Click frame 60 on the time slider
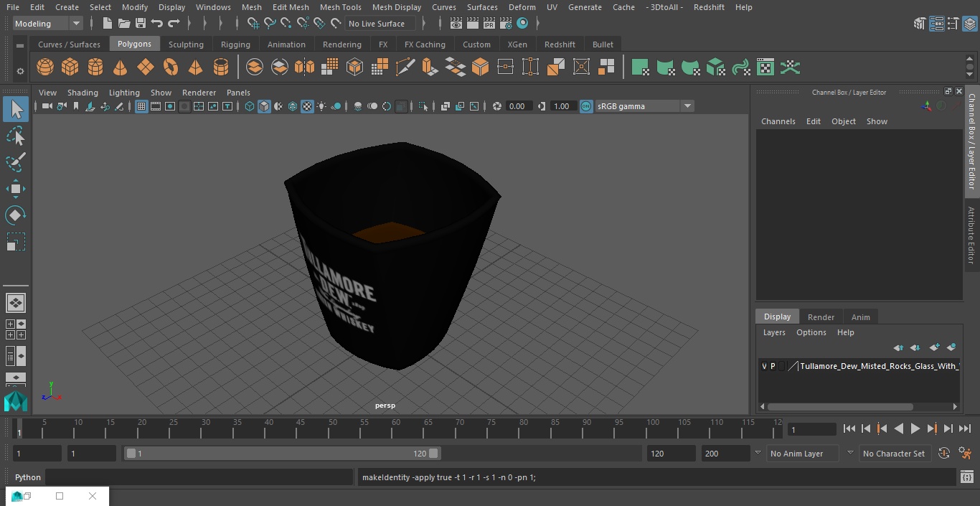The height and width of the screenshot is (506, 980). click(396, 429)
